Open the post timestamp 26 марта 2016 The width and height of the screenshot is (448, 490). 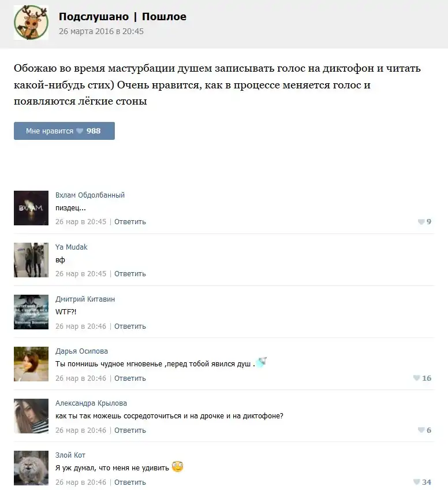pos(101,31)
